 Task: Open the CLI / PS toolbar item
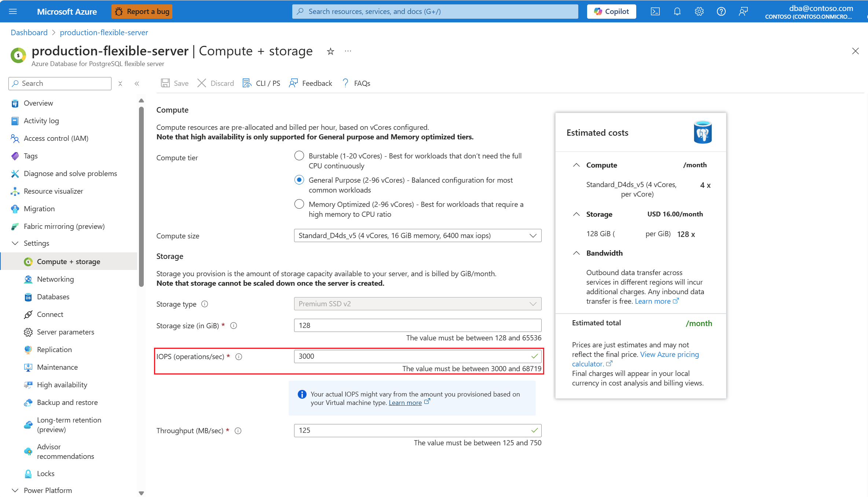[261, 83]
